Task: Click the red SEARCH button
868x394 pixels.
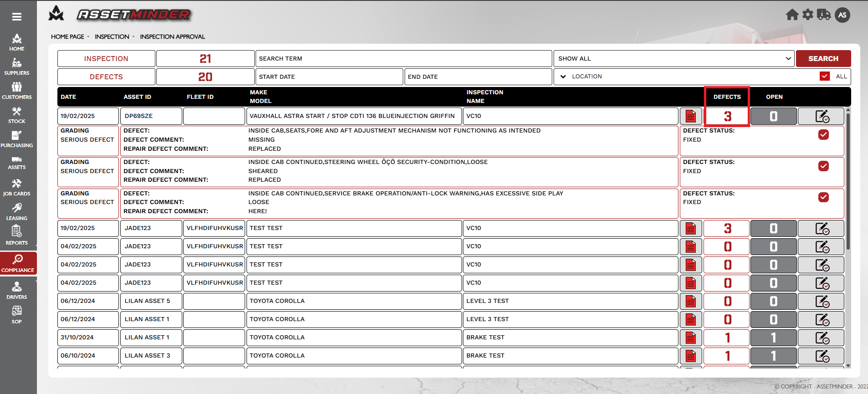Action: [x=823, y=58]
